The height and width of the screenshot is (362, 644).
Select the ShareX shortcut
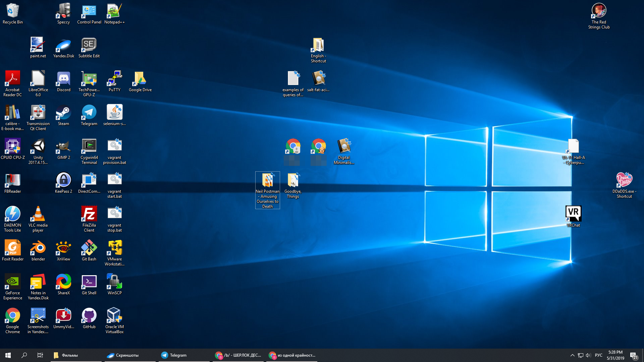tap(63, 284)
